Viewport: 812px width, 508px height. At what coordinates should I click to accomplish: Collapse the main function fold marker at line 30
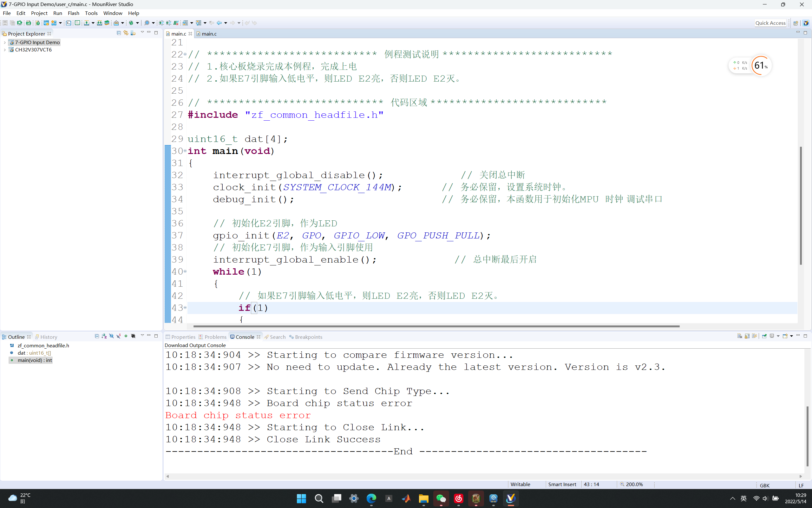[185, 151]
